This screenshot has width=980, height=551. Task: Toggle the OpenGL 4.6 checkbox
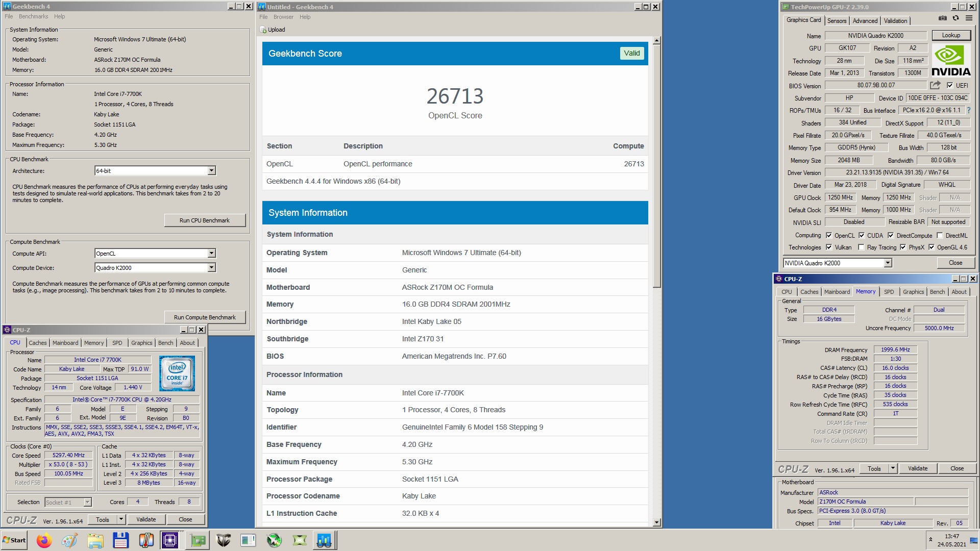[x=932, y=247]
